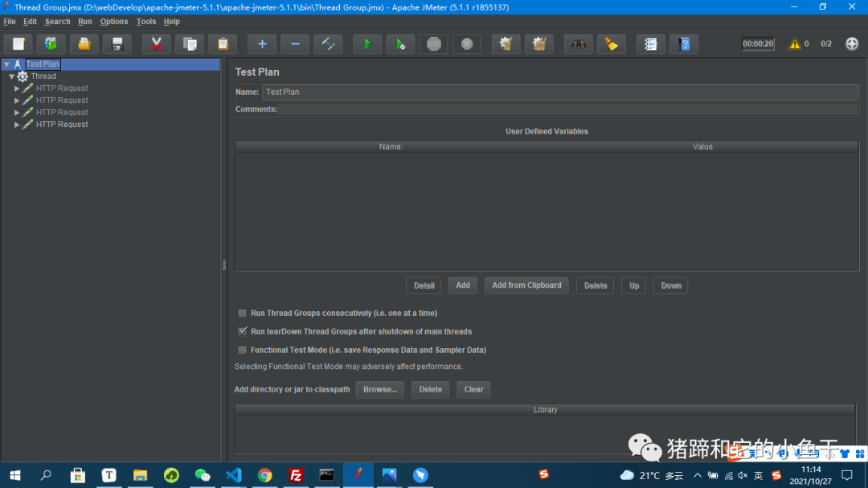Open WeChat from taskbar

pyautogui.click(x=203, y=475)
